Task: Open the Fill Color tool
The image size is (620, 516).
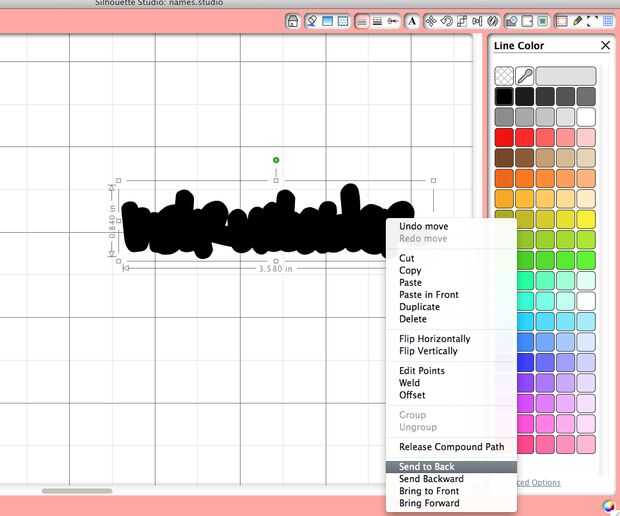Action: click(312, 21)
